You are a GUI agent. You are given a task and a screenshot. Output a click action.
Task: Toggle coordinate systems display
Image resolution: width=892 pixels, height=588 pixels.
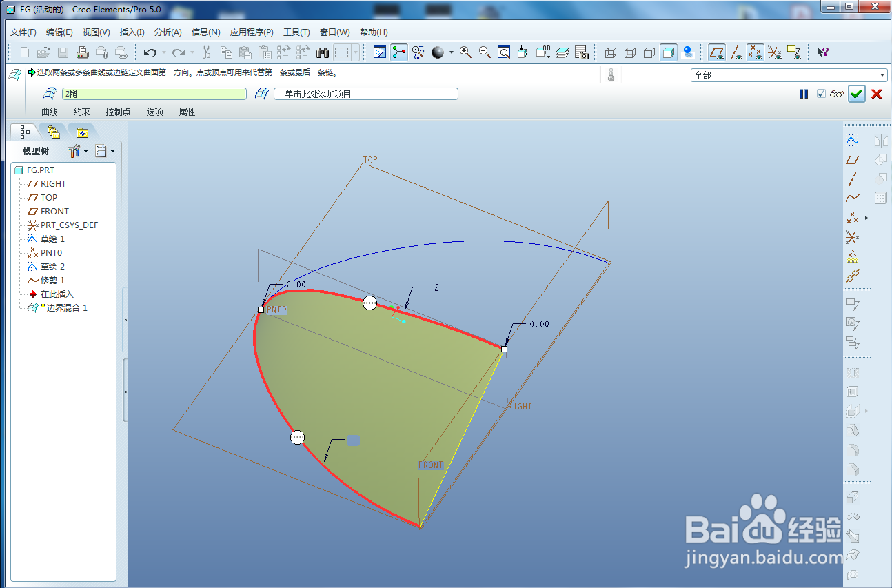tap(775, 52)
